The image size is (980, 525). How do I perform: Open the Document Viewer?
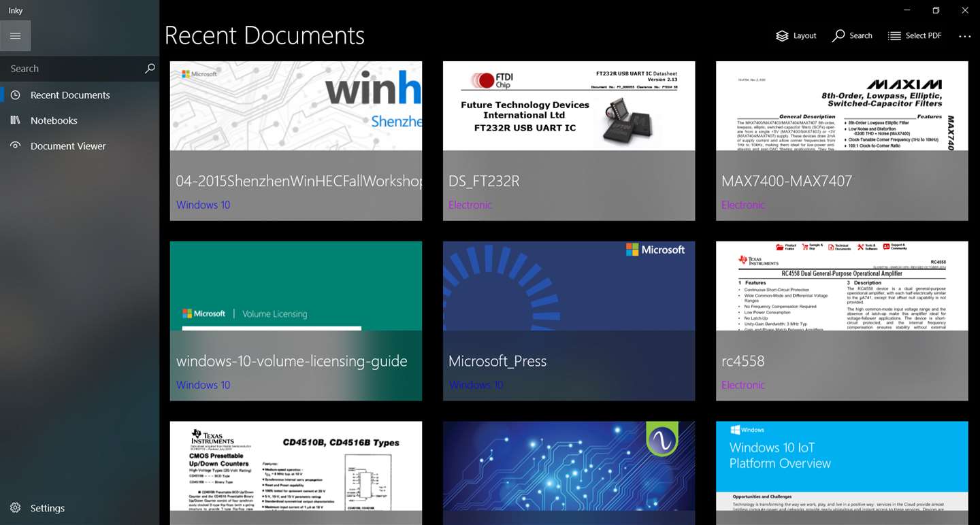(x=80, y=146)
